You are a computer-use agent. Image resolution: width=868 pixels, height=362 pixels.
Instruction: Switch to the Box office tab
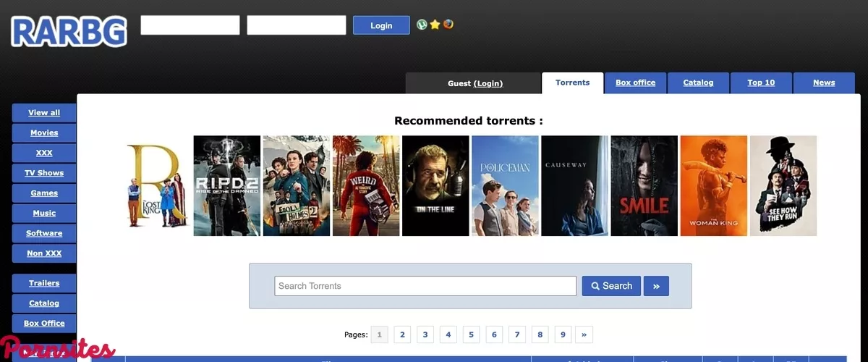[x=635, y=83]
